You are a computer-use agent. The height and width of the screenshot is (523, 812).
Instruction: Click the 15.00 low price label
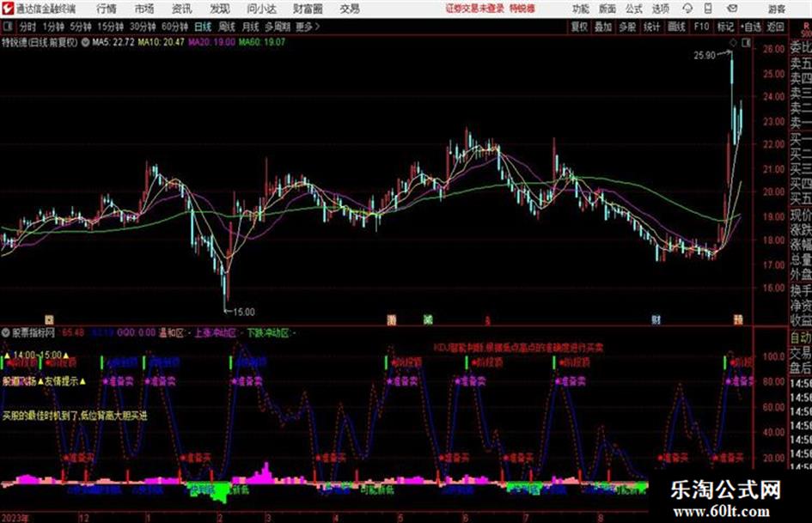pos(243,313)
